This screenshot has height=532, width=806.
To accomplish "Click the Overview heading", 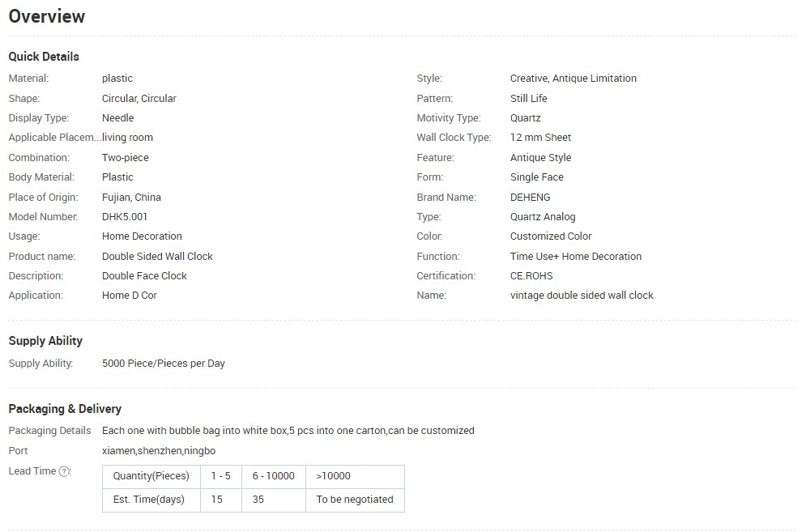I will point(47,16).
